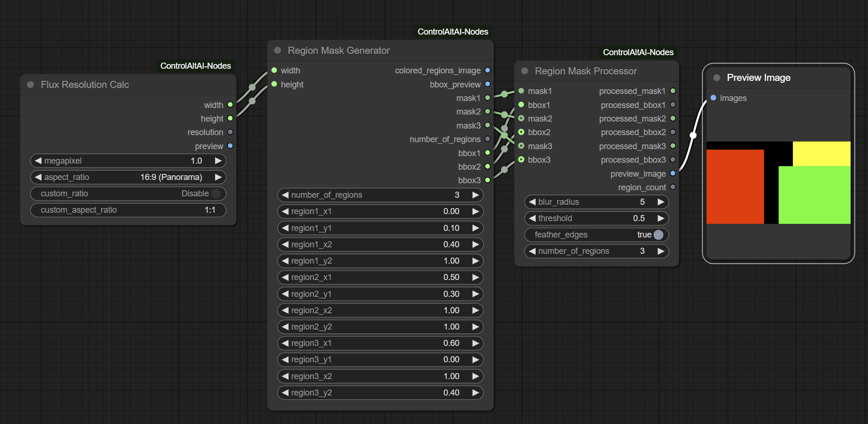The height and width of the screenshot is (424, 868).
Task: Click region_count output socket
Action: click(x=673, y=187)
